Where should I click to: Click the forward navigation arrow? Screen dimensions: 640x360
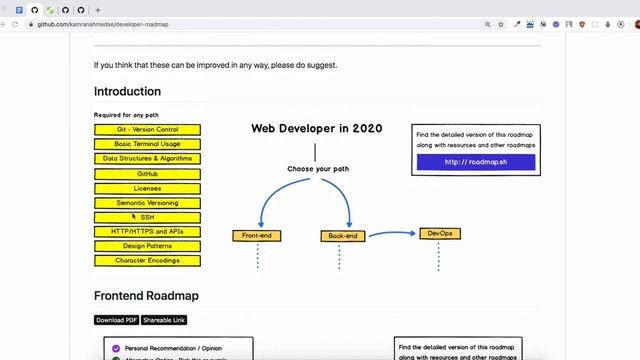click(2, 24)
